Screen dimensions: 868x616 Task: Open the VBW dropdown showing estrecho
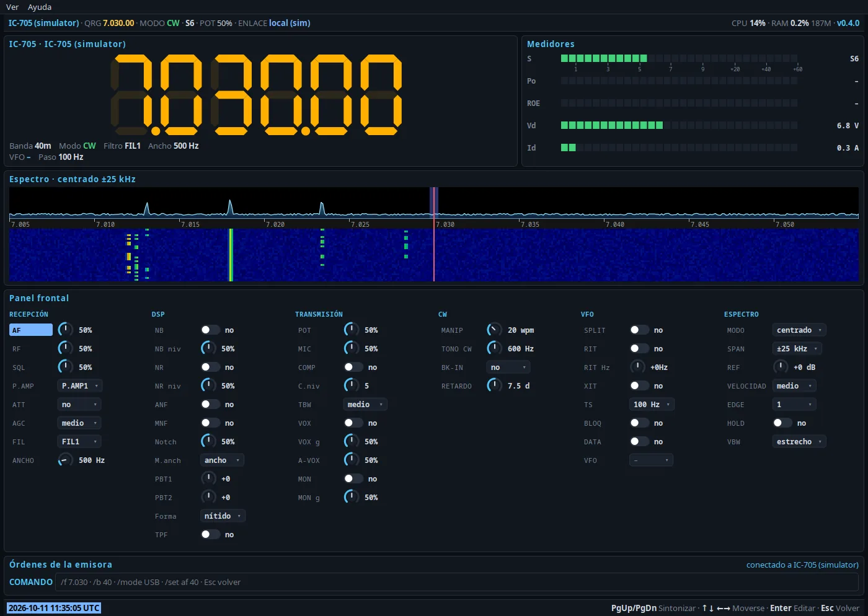(x=799, y=442)
